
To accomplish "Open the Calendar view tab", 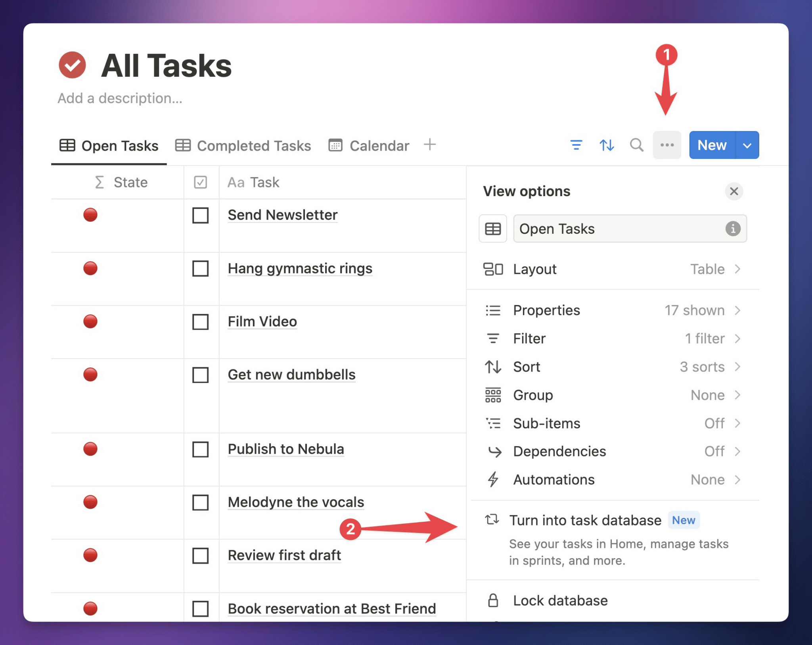I will (369, 146).
